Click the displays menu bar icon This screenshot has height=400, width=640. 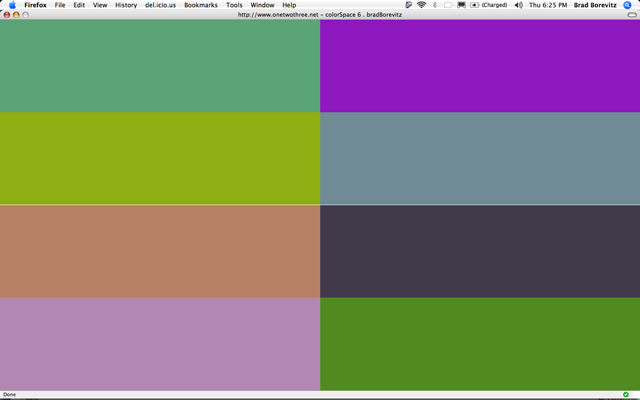click(461, 5)
